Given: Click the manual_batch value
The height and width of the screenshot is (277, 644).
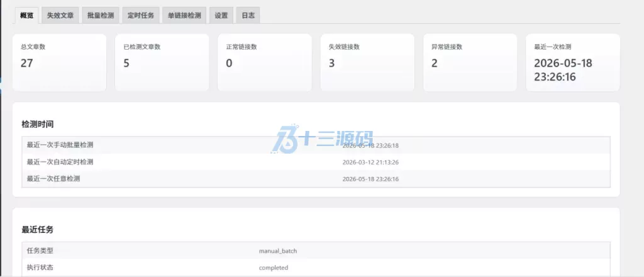Looking at the screenshot, I should 278,251.
